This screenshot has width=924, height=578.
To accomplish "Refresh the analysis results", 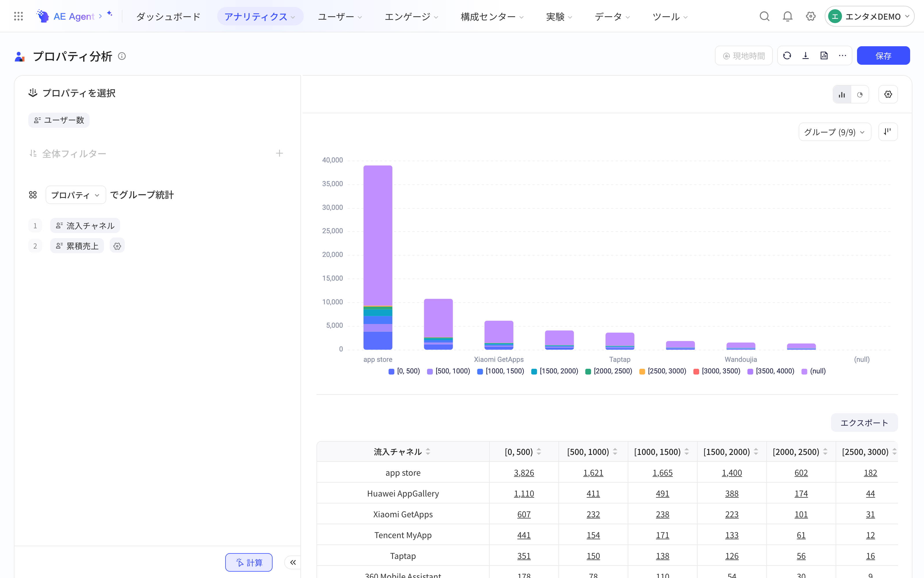I will (x=787, y=56).
